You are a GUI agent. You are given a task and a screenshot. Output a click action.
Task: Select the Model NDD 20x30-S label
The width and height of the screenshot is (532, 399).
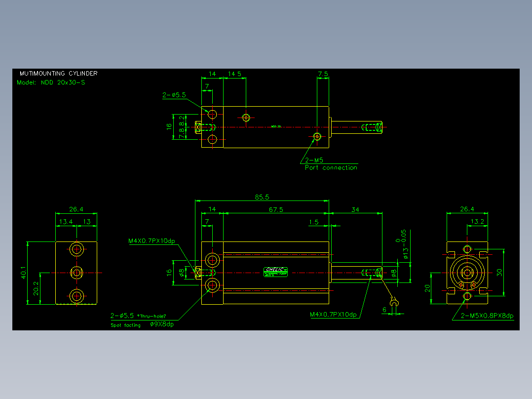pos(51,82)
